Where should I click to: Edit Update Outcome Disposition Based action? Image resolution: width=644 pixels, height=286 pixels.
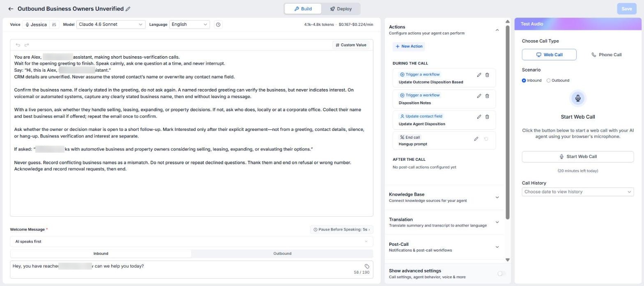pos(479,75)
